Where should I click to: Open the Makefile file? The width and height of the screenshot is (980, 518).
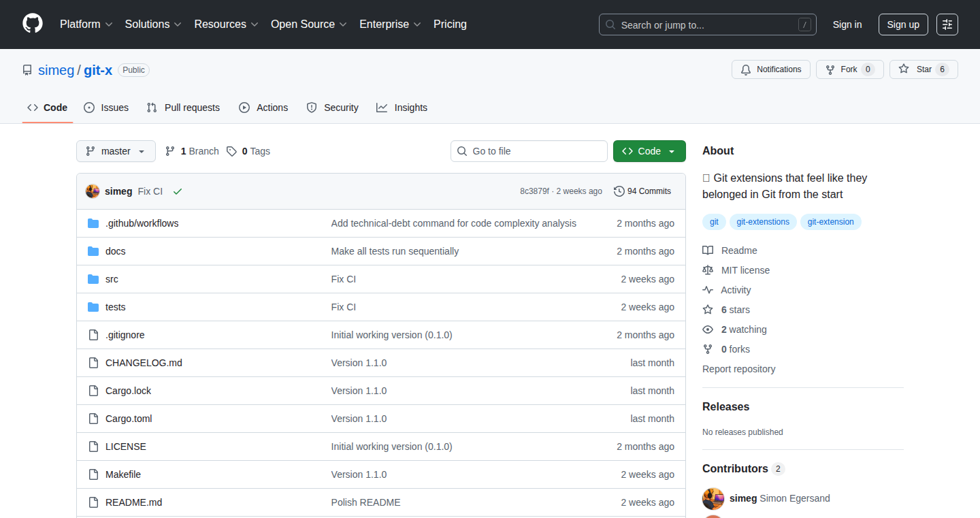coord(123,474)
